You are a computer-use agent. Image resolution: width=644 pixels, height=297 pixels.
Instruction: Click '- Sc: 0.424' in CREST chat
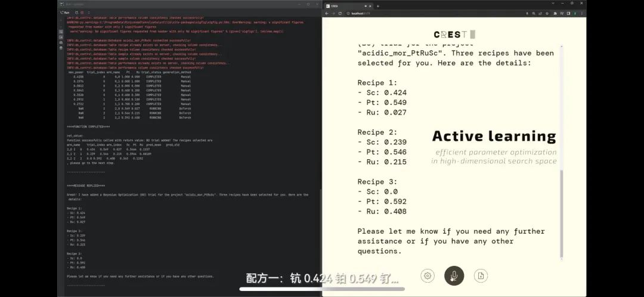tap(382, 93)
